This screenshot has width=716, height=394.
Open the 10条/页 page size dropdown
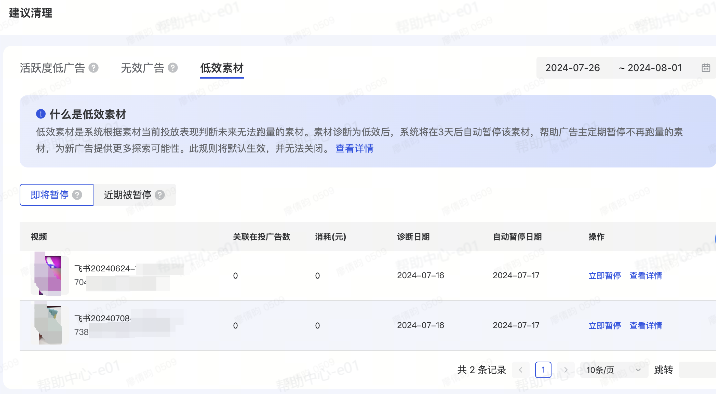click(614, 370)
